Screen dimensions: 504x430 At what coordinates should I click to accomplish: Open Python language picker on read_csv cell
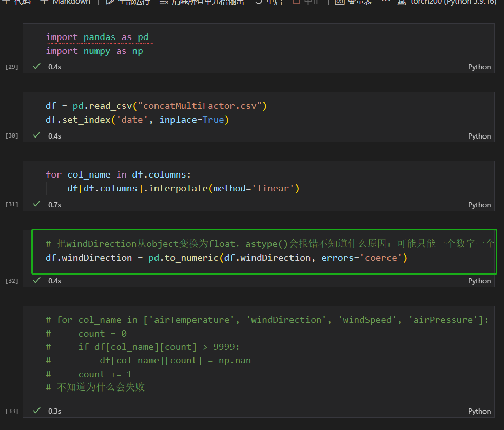tap(479, 136)
